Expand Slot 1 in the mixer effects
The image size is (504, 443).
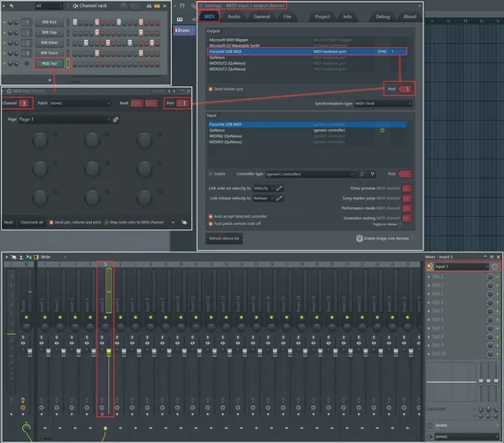[x=429, y=276]
